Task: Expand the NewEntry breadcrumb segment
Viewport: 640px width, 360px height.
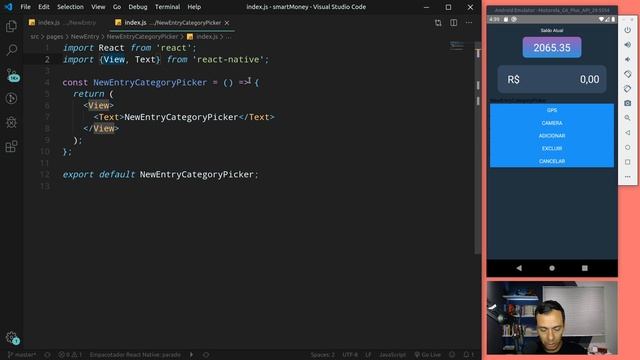Action: (x=85, y=37)
